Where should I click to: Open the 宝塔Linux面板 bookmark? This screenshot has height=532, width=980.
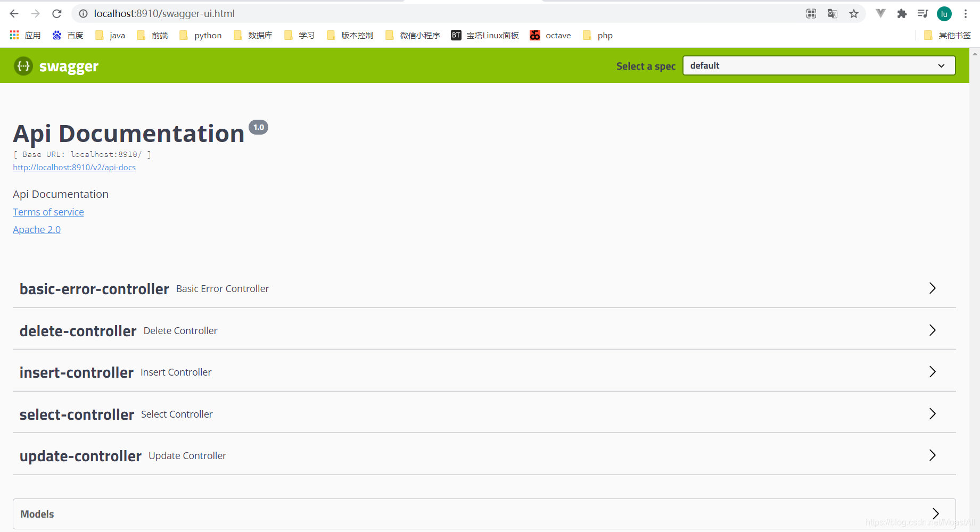(485, 36)
